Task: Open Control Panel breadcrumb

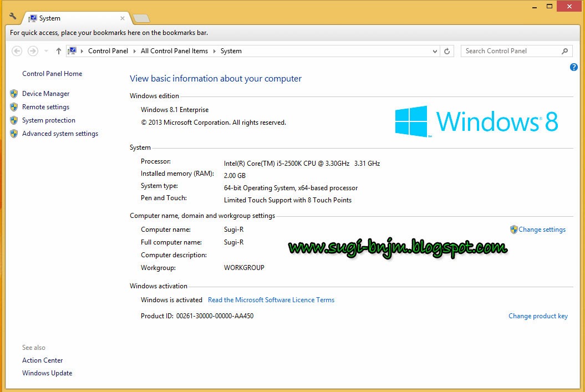Action: click(x=108, y=51)
